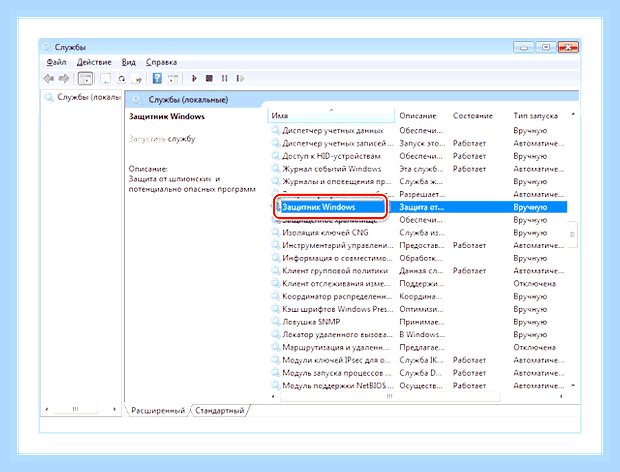Open the Вид menu
This screenshot has width=620, height=472.
point(129,62)
